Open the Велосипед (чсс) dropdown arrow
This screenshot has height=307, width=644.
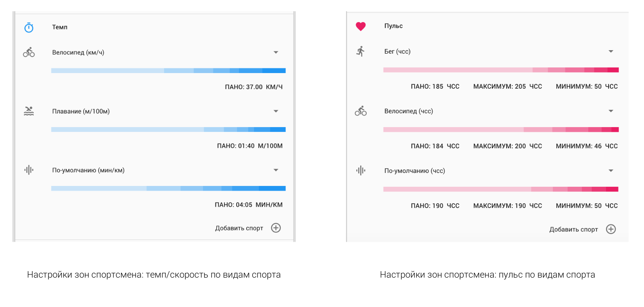pos(611,111)
